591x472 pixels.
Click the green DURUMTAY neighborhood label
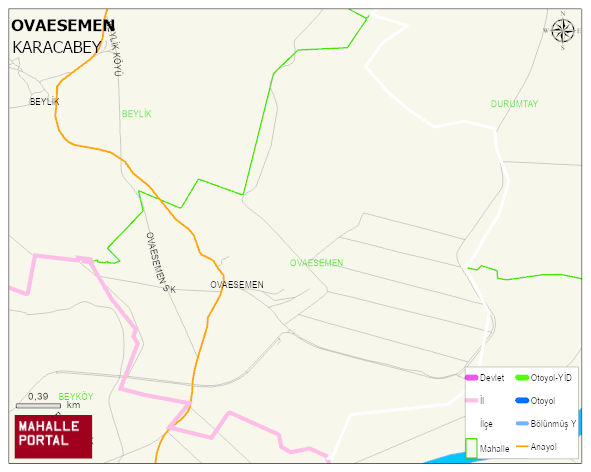514,104
